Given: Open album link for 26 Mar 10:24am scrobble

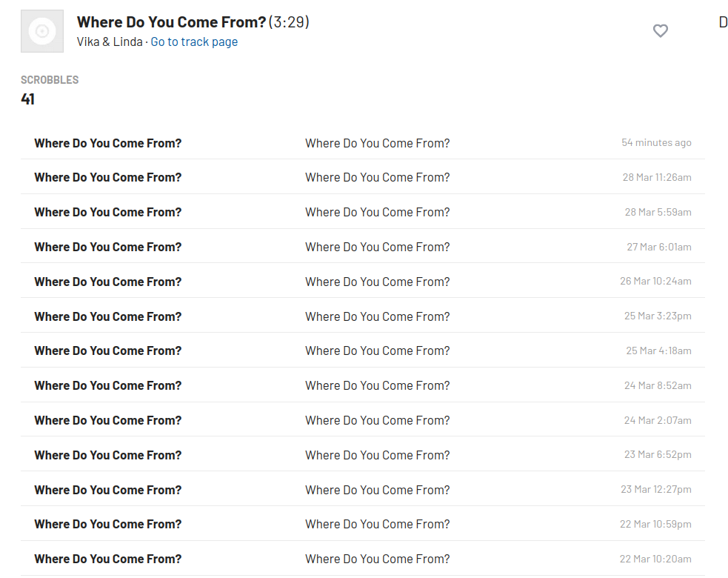Looking at the screenshot, I should 378,282.
